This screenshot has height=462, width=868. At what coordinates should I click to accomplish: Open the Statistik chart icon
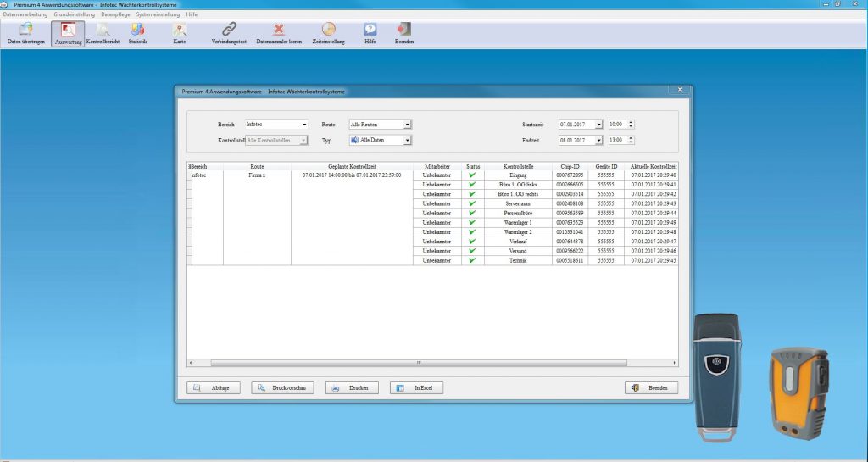tap(137, 32)
